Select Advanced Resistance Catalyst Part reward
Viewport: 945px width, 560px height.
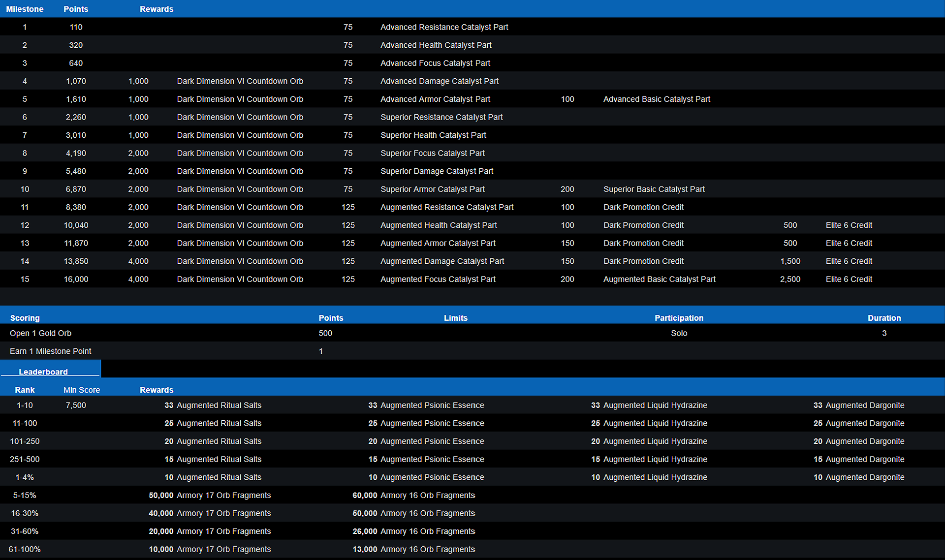coord(444,27)
